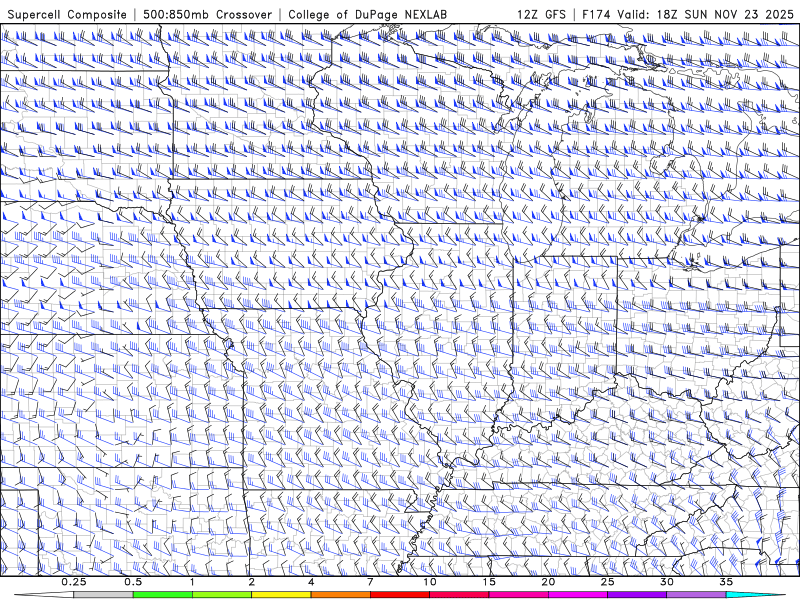
Task: Click the crimson 10–15 color bar segment
Action: 459,595
